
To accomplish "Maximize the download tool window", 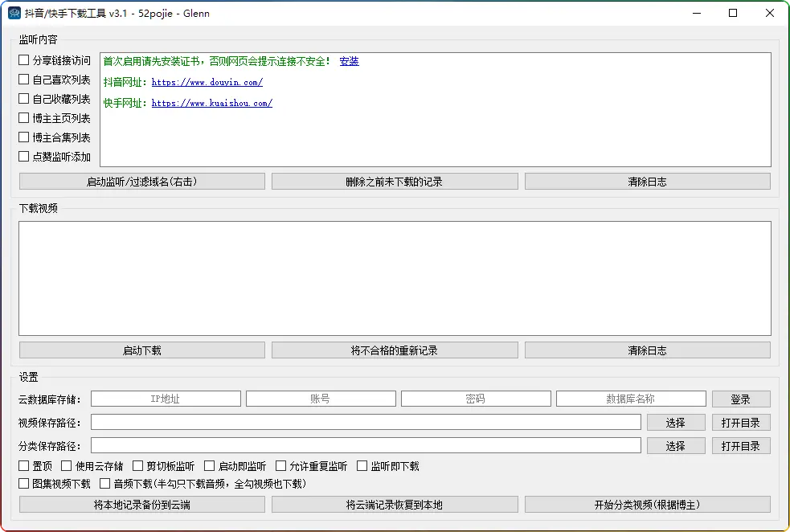I will click(734, 13).
